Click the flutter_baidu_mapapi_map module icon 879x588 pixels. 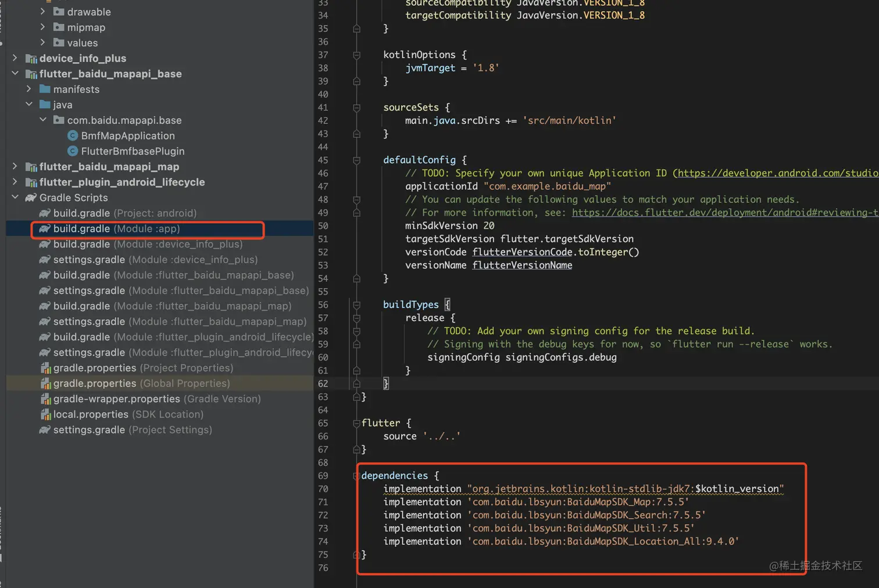tap(31, 167)
